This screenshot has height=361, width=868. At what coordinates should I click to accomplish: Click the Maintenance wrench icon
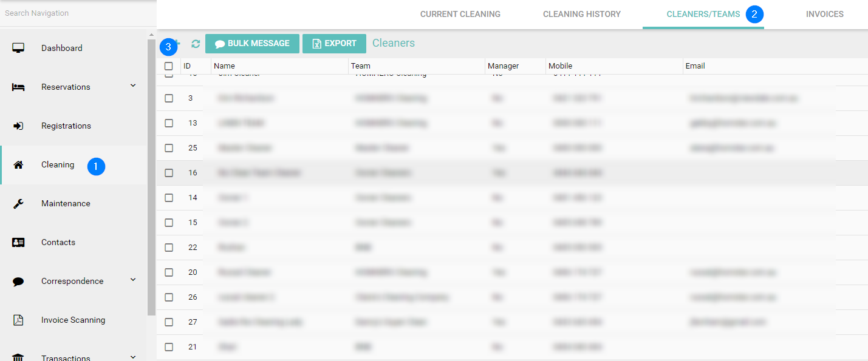[x=18, y=204]
